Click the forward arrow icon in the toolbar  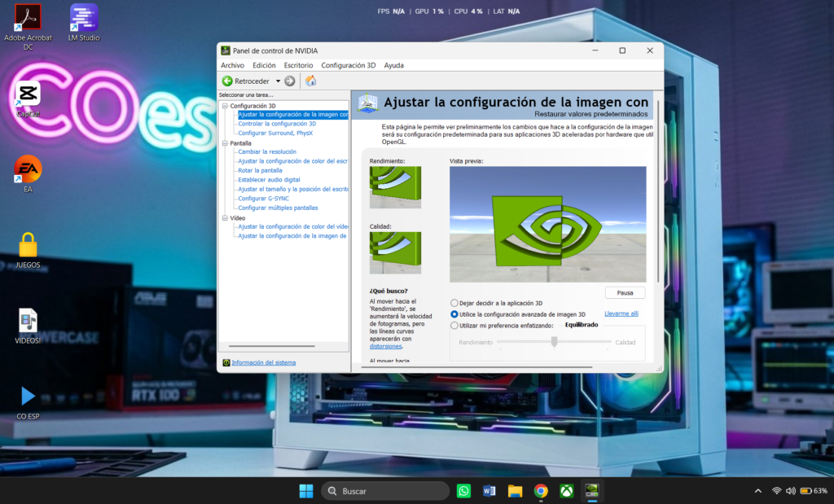[x=290, y=81]
